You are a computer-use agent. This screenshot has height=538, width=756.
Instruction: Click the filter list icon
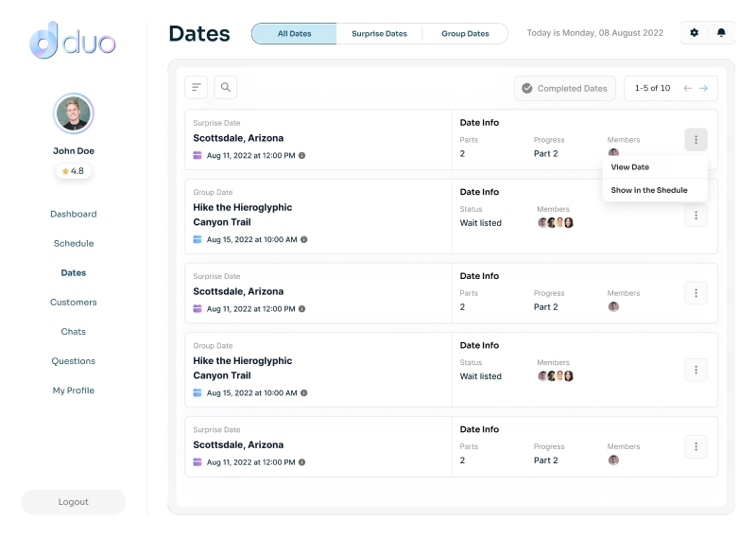tap(197, 88)
